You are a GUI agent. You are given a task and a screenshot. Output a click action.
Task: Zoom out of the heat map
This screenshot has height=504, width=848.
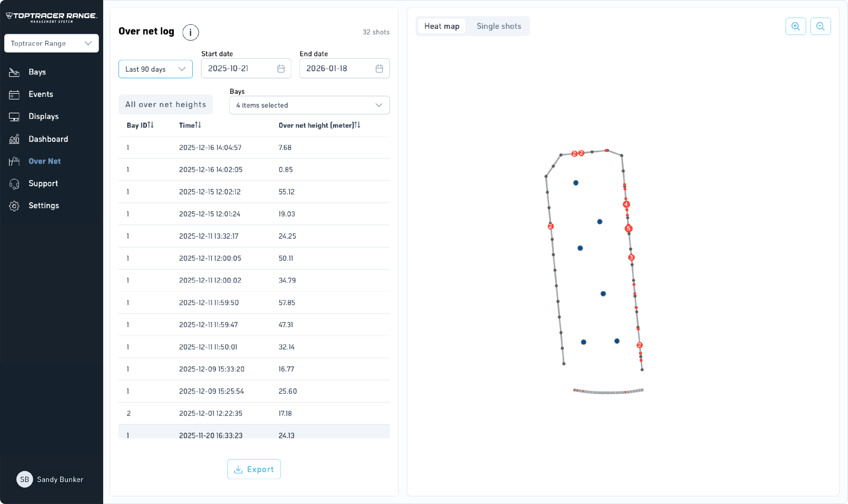coord(820,27)
